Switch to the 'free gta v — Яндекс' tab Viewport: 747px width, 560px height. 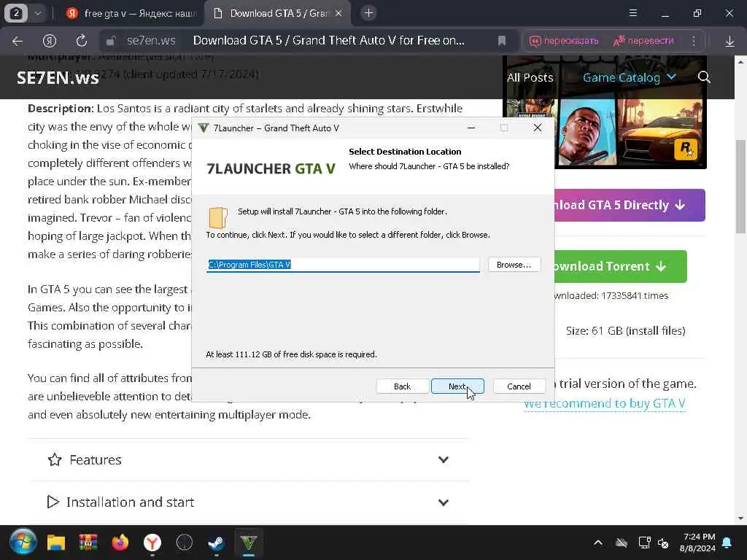[x=131, y=13]
